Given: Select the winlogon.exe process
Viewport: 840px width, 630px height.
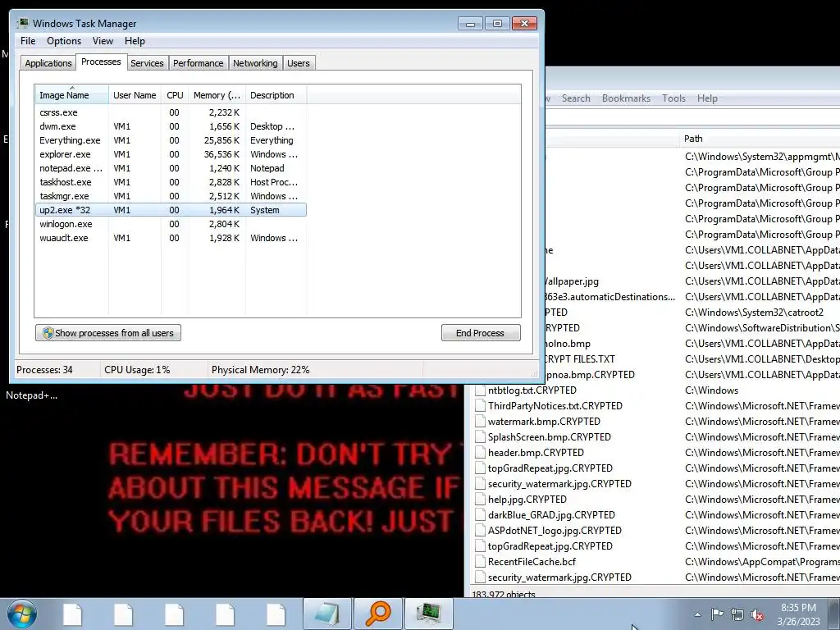Looking at the screenshot, I should (171, 224).
